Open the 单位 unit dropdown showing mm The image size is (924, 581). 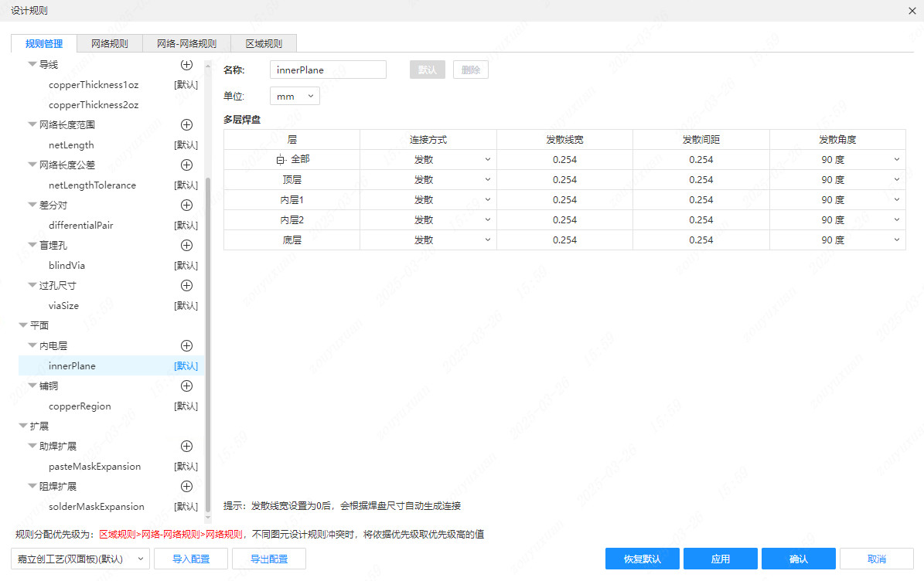coord(295,95)
